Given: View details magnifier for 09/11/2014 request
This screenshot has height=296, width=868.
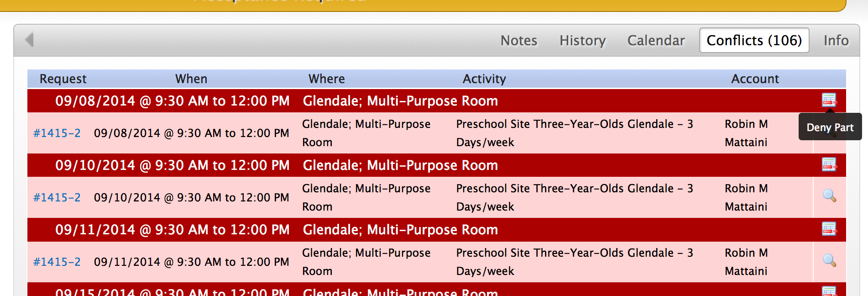Looking at the screenshot, I should point(829,260).
